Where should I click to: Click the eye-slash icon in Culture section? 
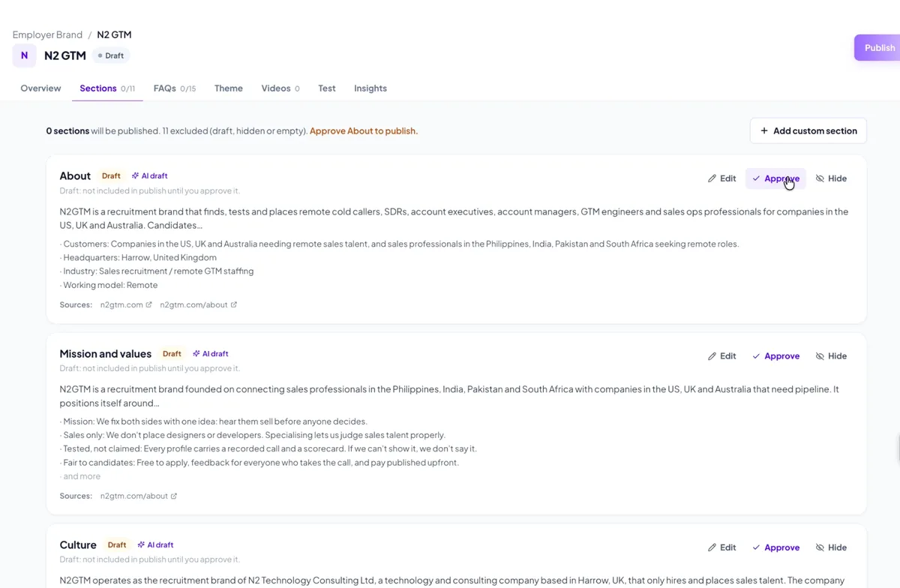point(820,547)
